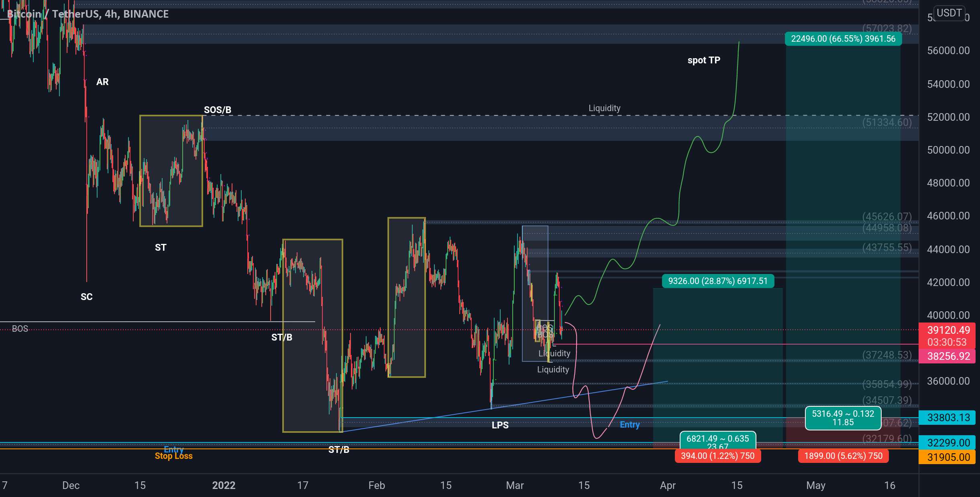Screen dimensions: 980x497
Task: Click the '394.00 (1.22%) 750' stop label
Action: click(x=718, y=456)
